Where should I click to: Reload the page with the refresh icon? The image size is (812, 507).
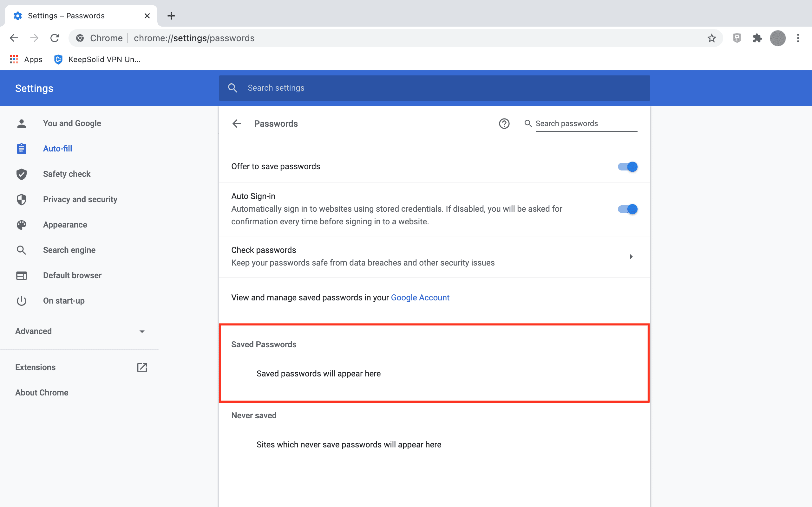(55, 38)
